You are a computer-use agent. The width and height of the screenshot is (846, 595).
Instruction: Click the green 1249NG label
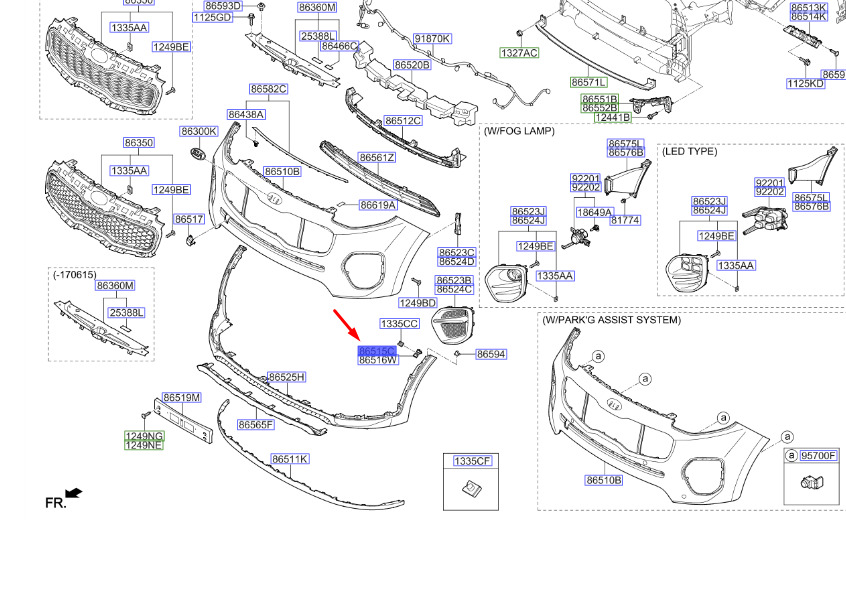(143, 436)
